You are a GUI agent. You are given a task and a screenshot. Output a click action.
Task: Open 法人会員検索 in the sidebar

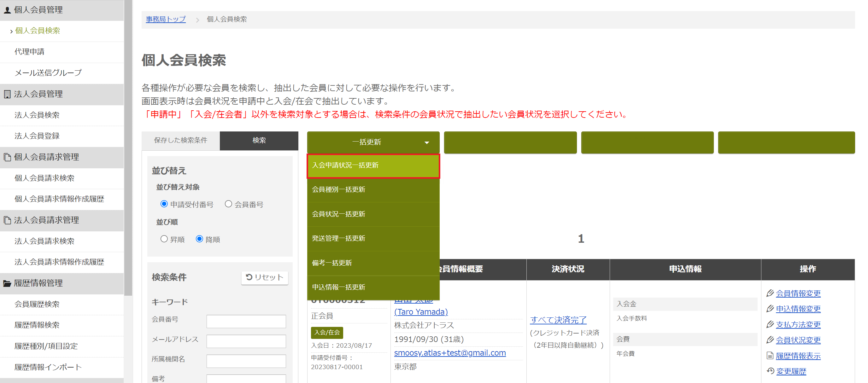pyautogui.click(x=37, y=115)
